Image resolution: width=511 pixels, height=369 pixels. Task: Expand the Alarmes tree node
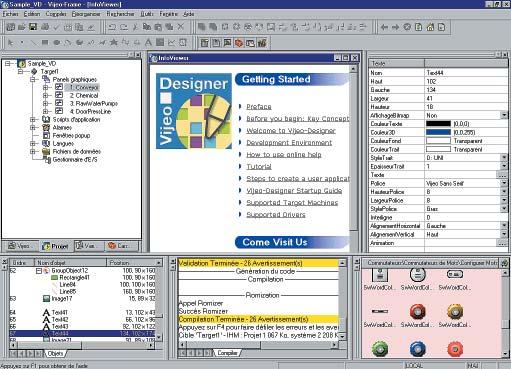[x=33, y=127]
